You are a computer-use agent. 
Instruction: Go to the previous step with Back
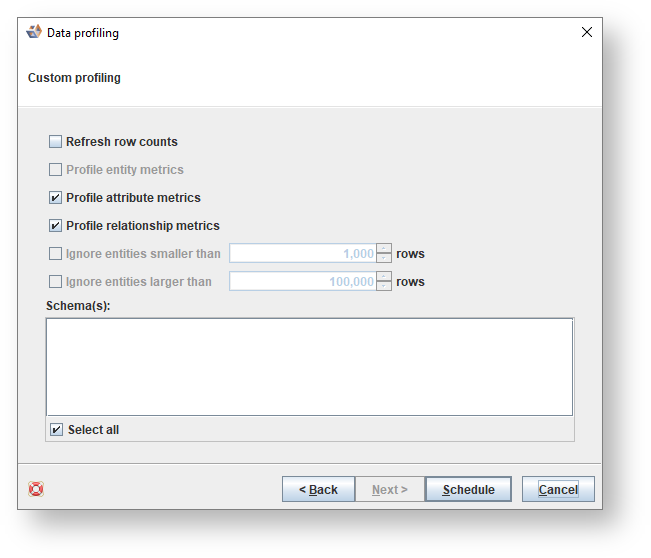318,490
